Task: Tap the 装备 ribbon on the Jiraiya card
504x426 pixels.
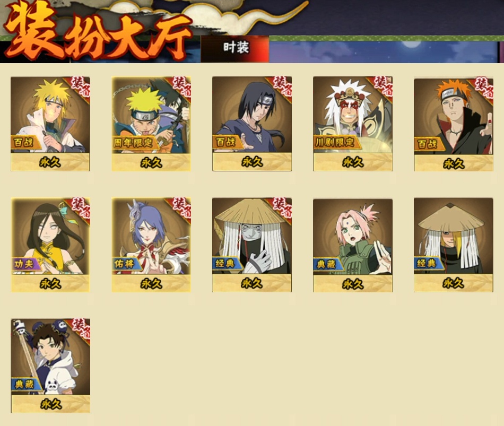Action: coord(382,86)
